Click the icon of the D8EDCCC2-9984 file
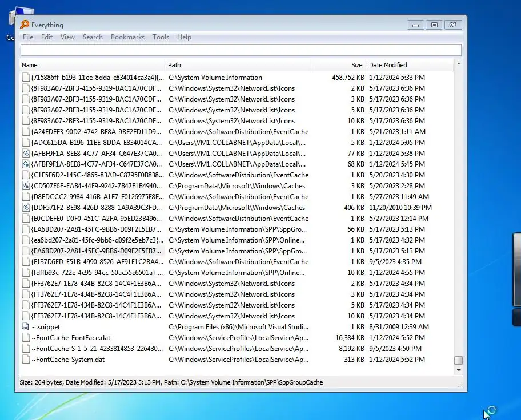 [26, 196]
